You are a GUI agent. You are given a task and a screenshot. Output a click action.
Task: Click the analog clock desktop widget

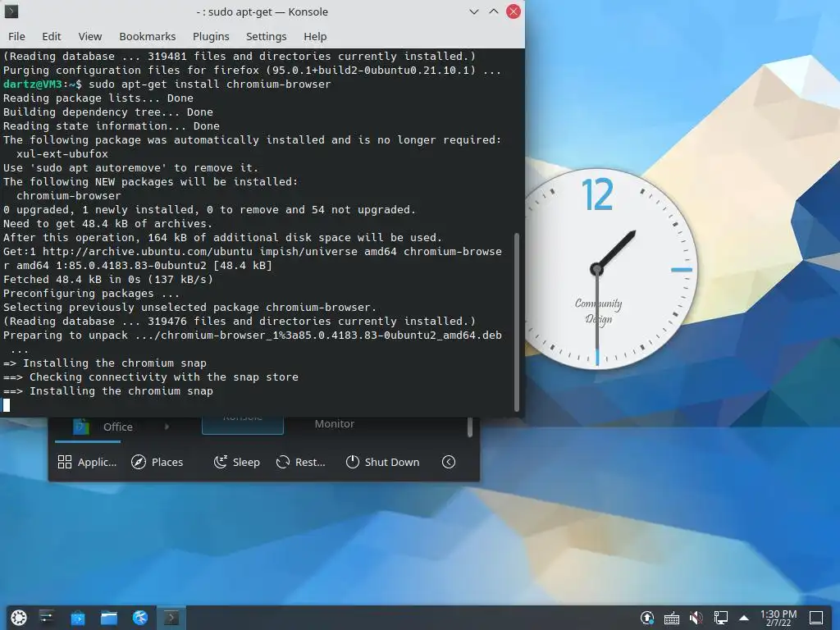597,269
